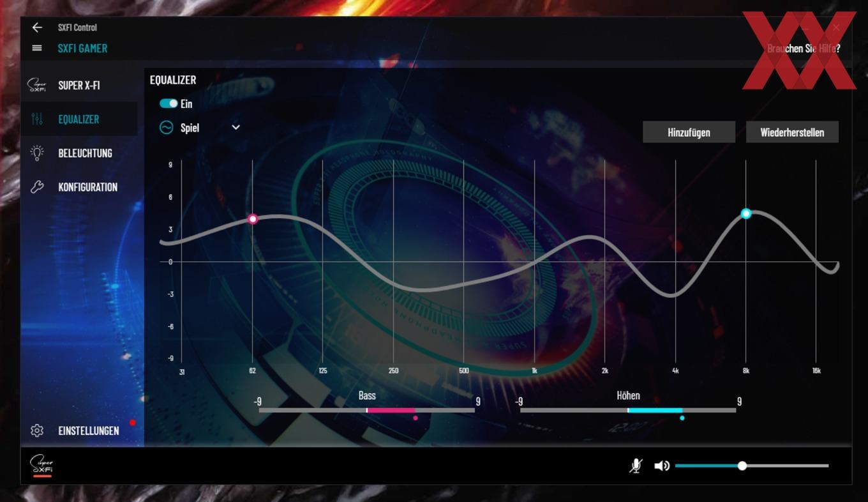Open the KONFIGURATION section
Screen dimensions: 868x502
click(x=87, y=186)
